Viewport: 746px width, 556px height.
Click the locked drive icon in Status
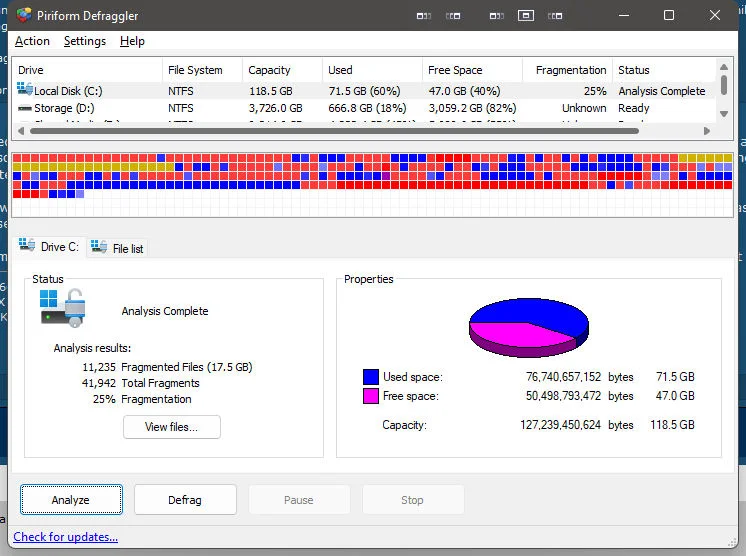pos(63,308)
